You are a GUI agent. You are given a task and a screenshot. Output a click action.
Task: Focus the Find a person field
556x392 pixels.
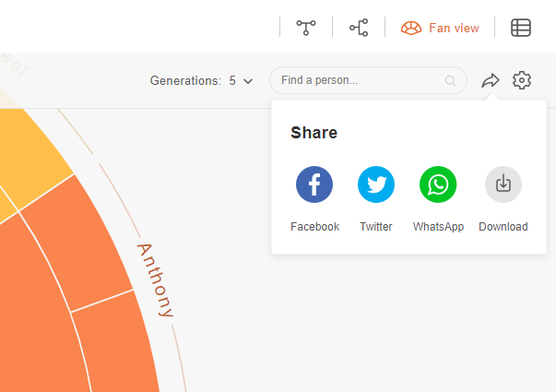368,80
